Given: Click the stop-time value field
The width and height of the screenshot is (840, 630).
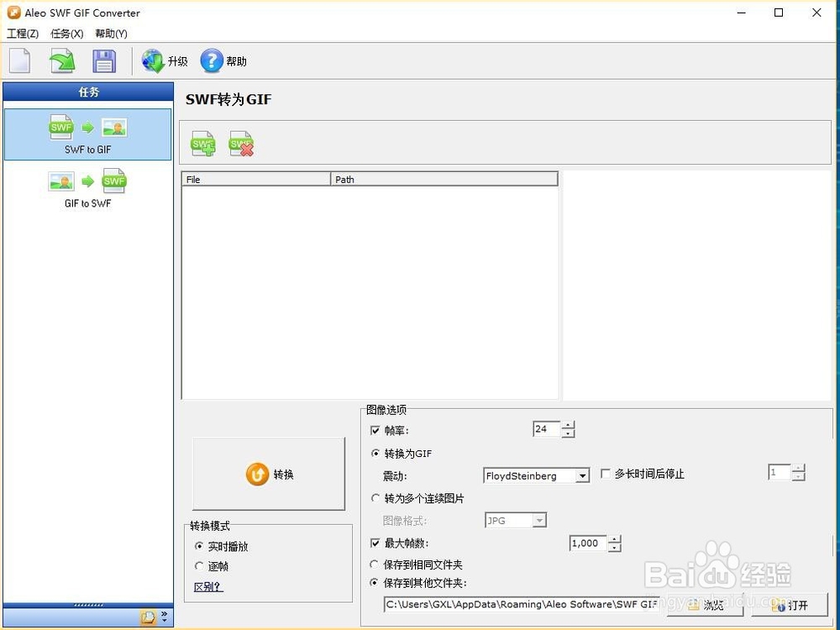Looking at the screenshot, I should [780, 472].
